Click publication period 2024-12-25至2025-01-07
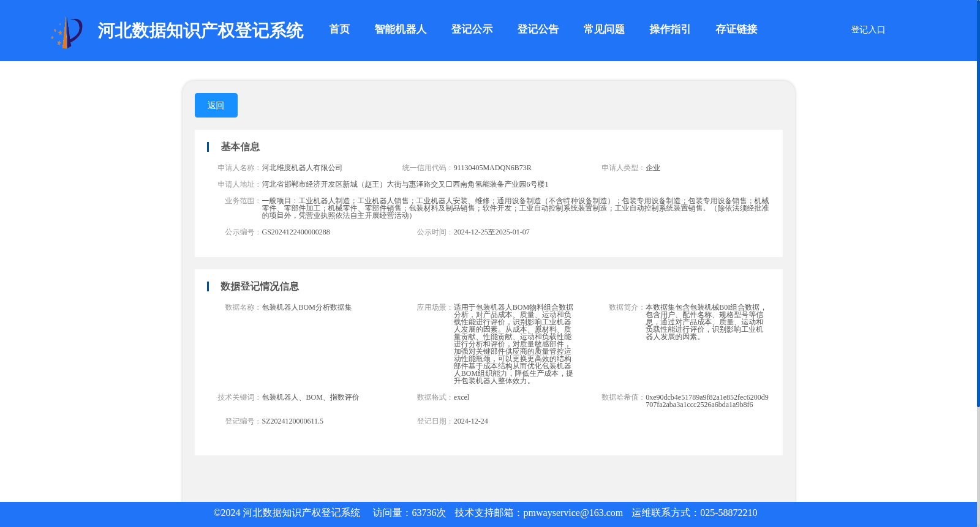Image resolution: width=980 pixels, height=527 pixels. 491,232
